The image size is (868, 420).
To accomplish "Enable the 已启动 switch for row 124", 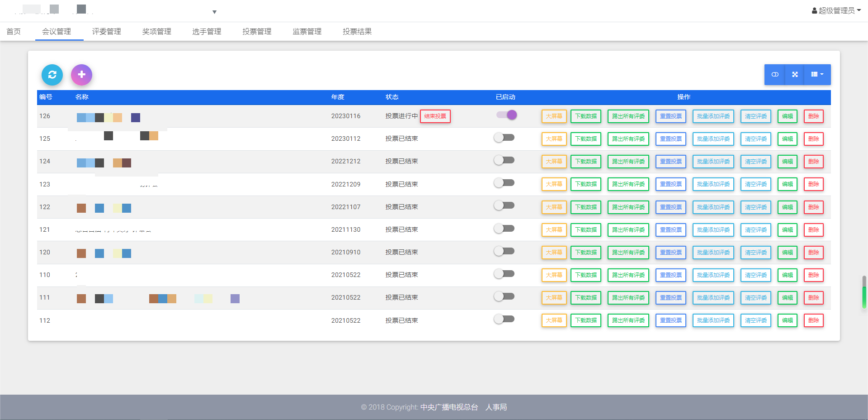I will coord(504,160).
